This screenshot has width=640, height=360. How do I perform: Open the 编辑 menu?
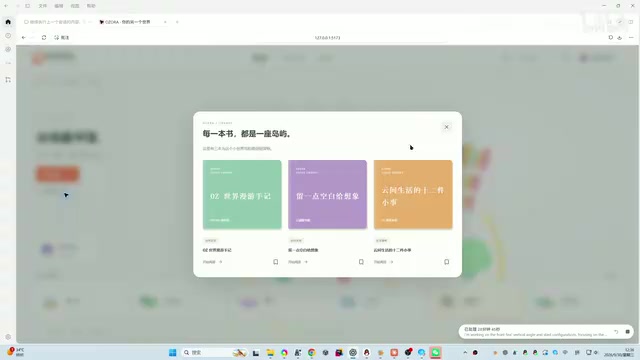(x=59, y=6)
